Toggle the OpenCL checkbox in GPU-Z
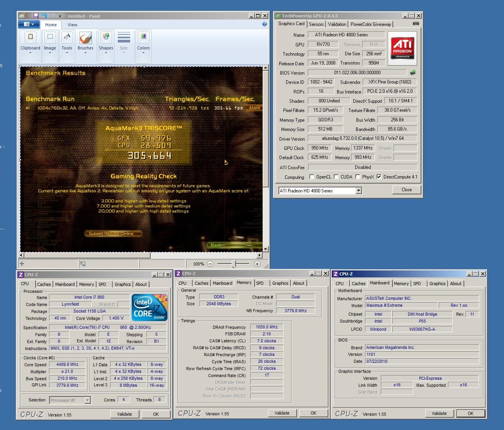The image size is (504, 430). [x=312, y=177]
